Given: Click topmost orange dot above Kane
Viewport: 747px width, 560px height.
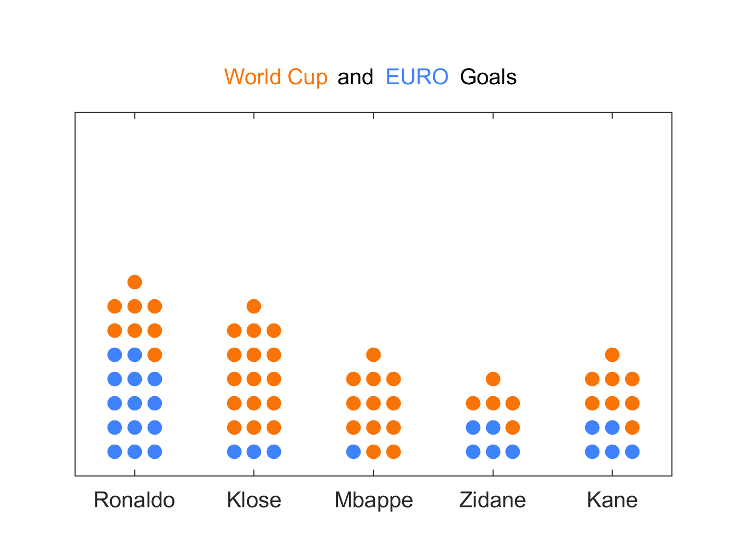Looking at the screenshot, I should 612,355.
